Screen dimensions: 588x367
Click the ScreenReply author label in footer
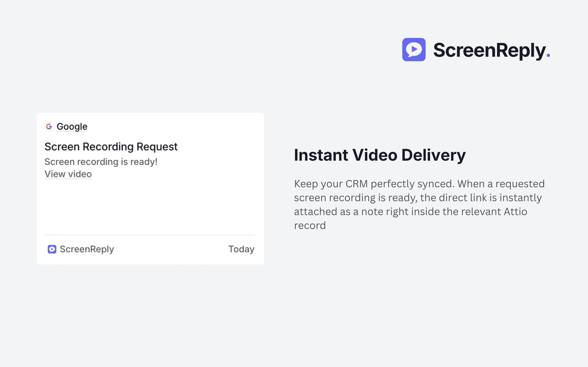click(87, 249)
